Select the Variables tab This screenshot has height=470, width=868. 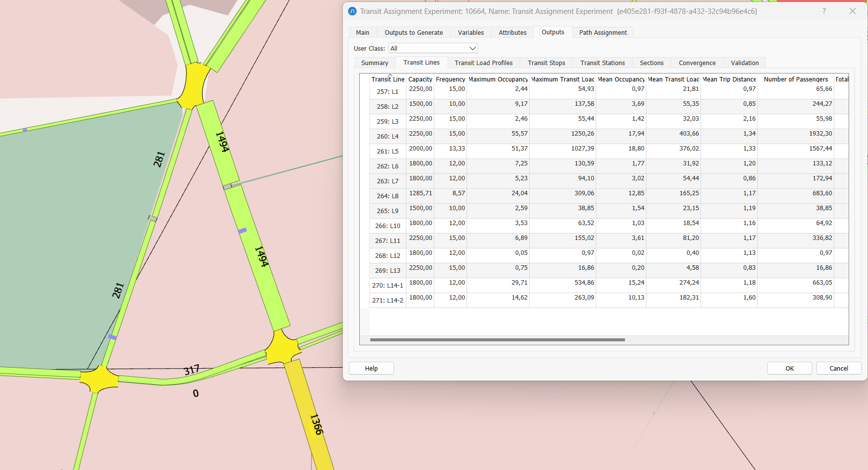coord(471,32)
